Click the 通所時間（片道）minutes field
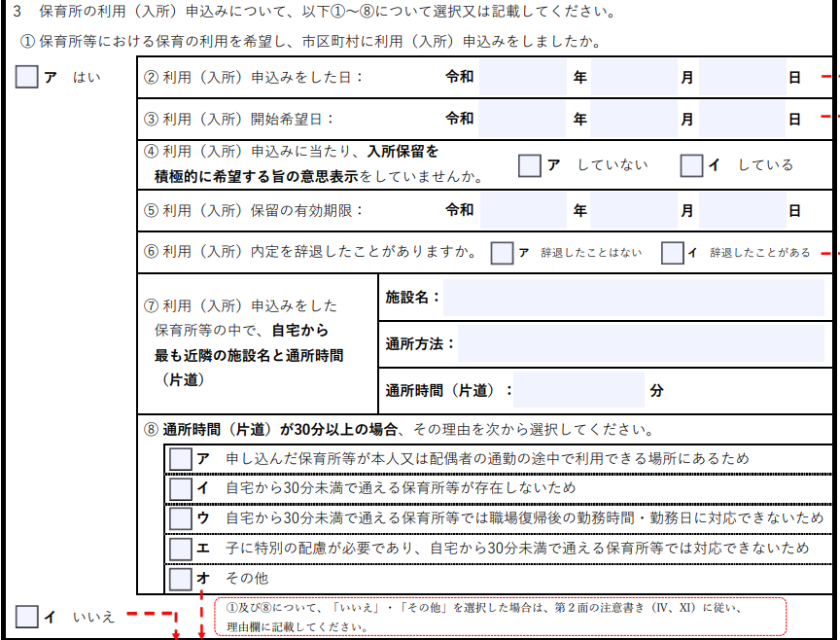The height and width of the screenshot is (640, 840). point(578,390)
